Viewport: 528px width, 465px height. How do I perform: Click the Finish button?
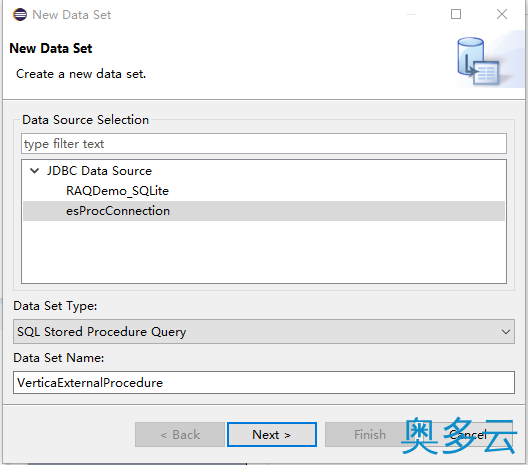tap(370, 435)
